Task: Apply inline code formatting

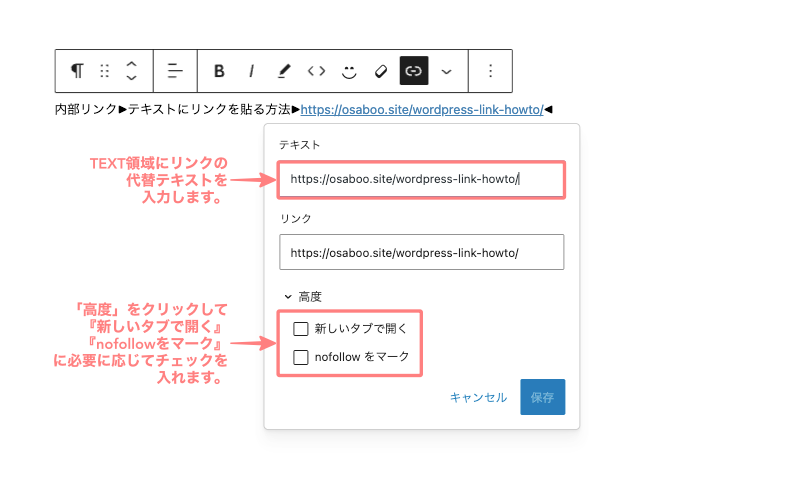Action: coord(316,71)
